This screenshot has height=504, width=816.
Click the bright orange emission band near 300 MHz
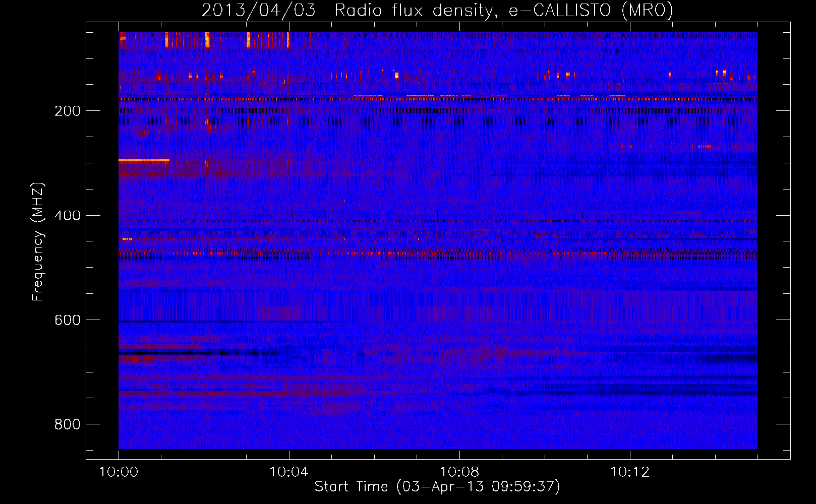[x=144, y=161]
